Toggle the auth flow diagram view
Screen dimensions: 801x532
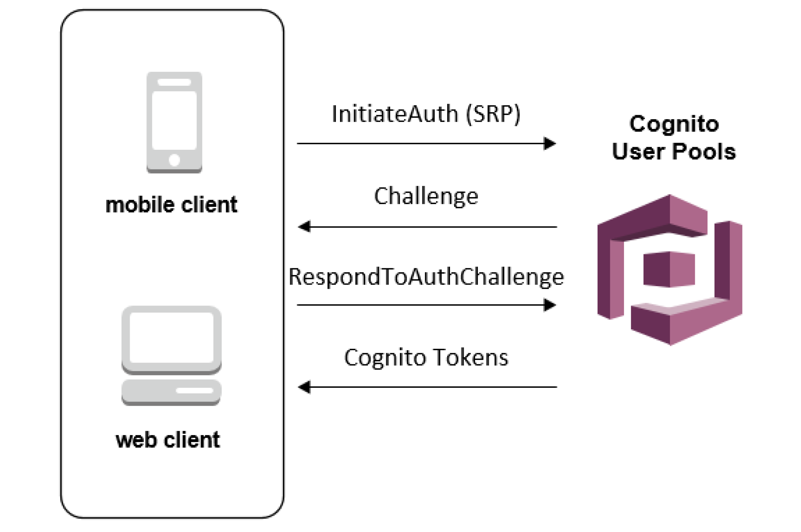(400, 266)
